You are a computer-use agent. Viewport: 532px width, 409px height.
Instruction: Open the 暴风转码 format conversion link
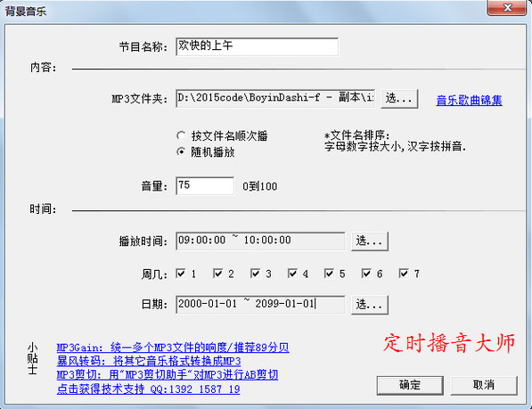point(149,361)
